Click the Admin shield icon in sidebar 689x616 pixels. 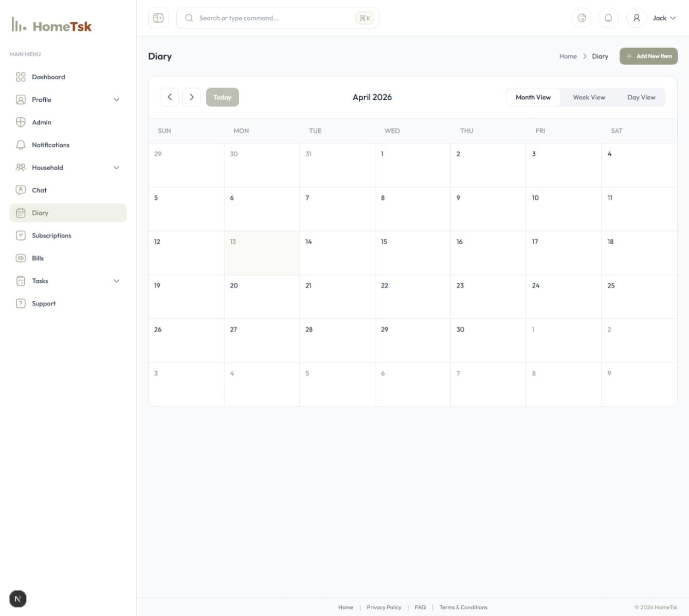pyautogui.click(x=21, y=122)
